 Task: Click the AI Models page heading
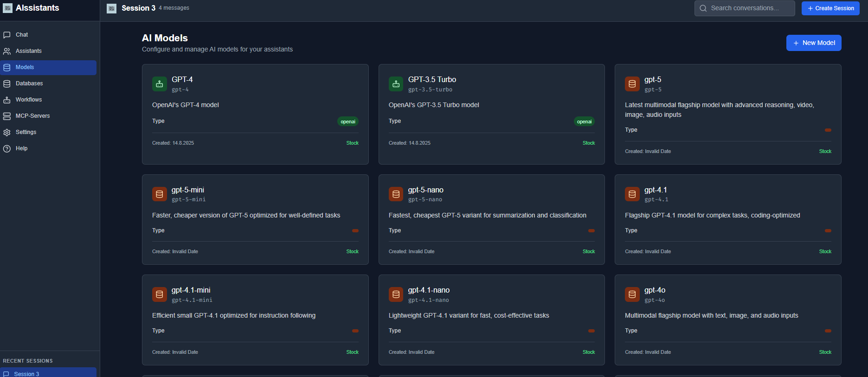click(x=165, y=38)
